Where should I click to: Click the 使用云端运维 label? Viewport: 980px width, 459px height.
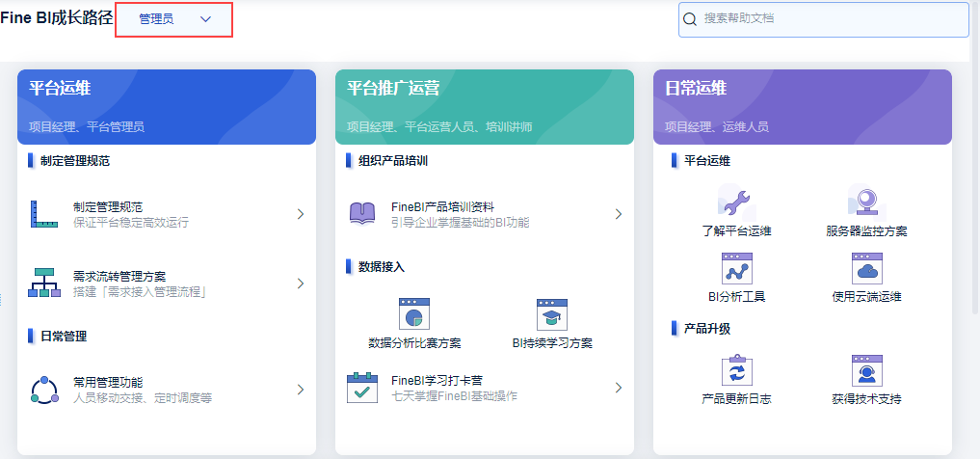[866, 297]
